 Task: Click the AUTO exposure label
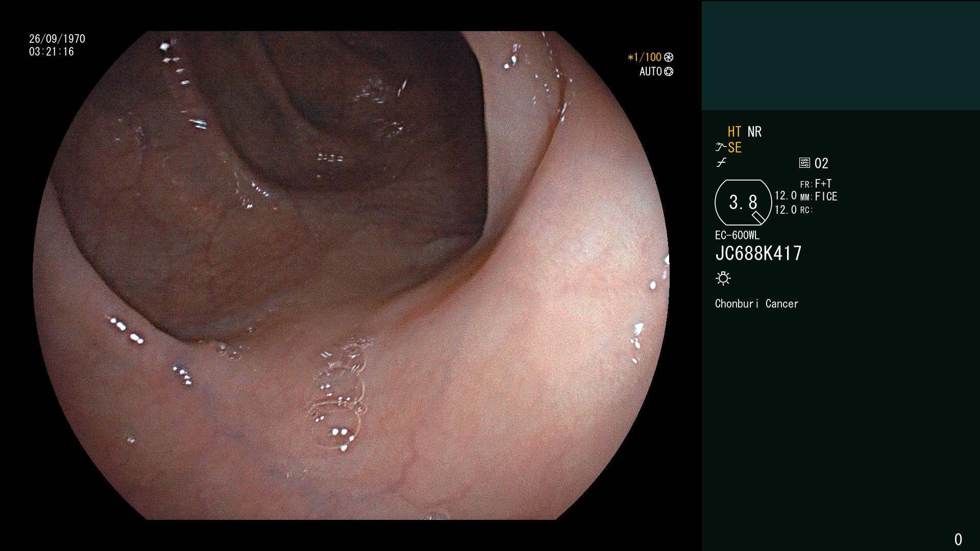[x=651, y=71]
